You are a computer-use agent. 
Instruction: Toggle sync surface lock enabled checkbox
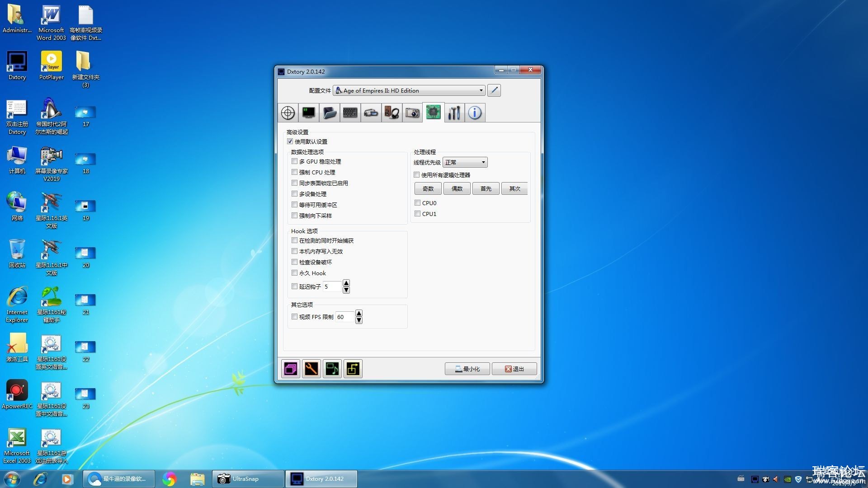click(x=295, y=183)
